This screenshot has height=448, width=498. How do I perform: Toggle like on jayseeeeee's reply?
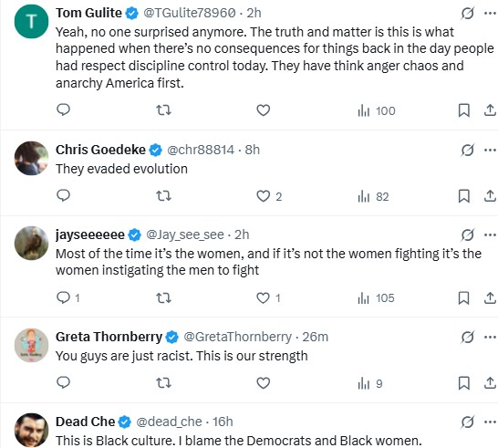263,297
